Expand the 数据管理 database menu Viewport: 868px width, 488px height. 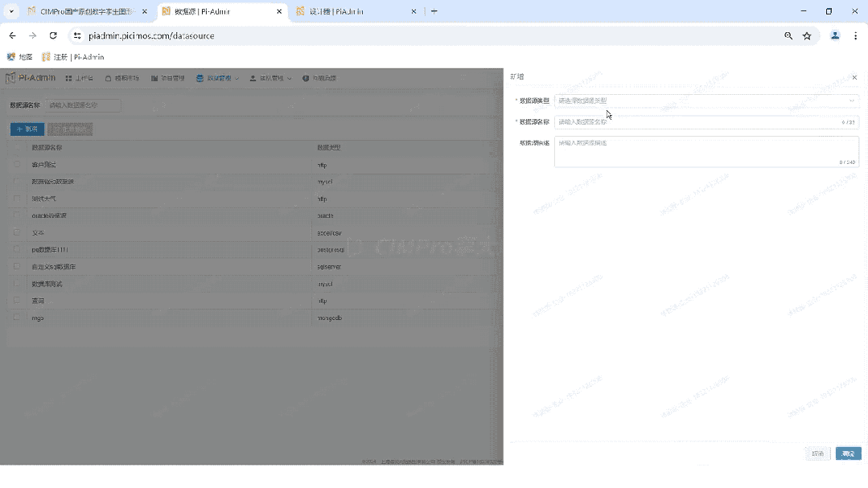click(217, 79)
